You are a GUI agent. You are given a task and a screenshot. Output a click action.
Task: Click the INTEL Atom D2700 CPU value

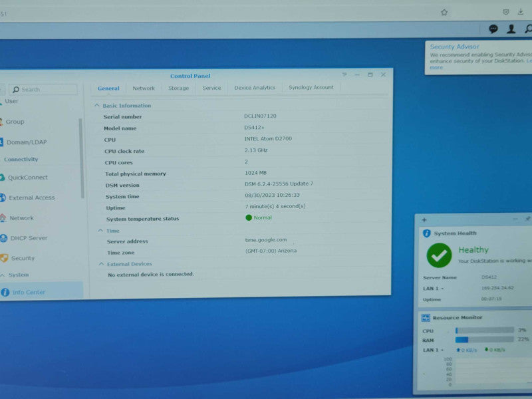(268, 139)
